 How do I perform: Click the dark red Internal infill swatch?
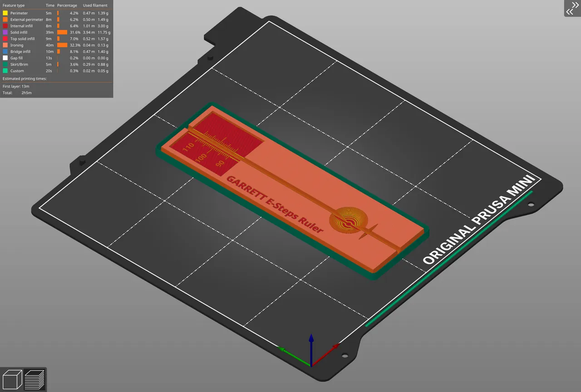point(5,26)
